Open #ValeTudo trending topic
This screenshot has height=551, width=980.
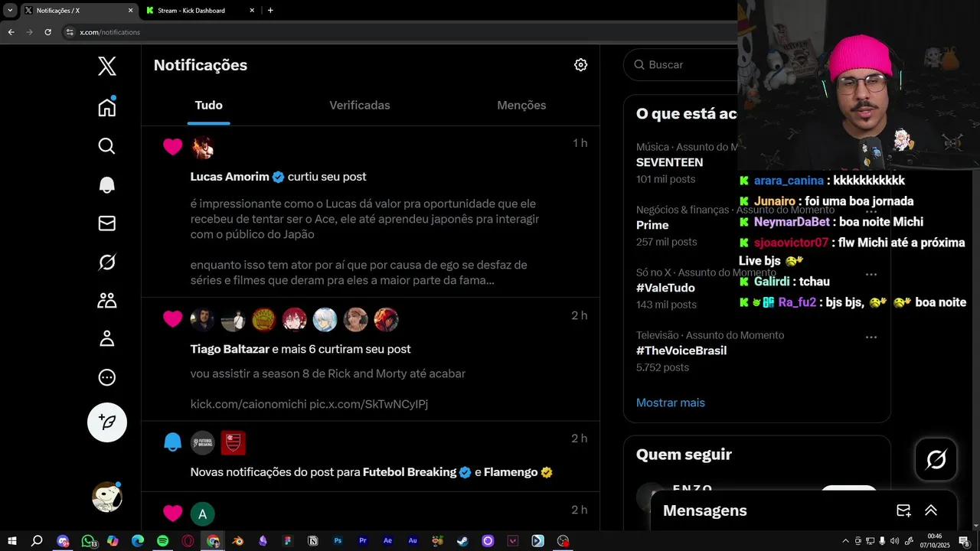click(665, 288)
